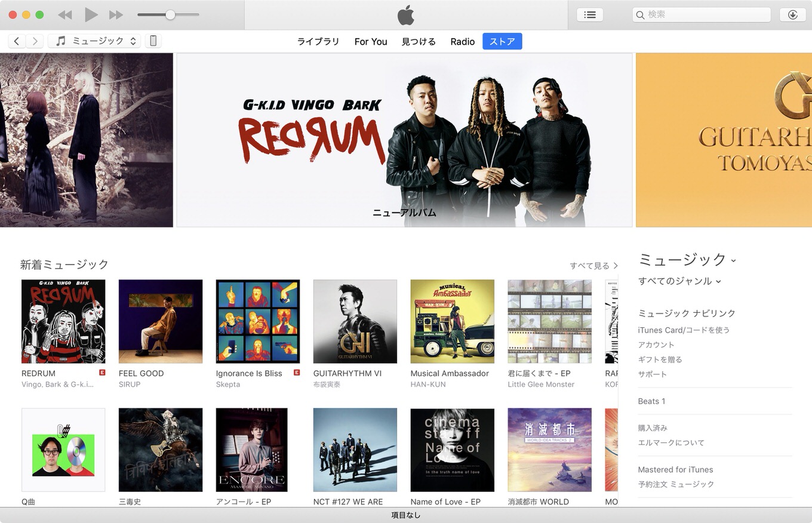Go forward with the right chevron

pos(35,41)
